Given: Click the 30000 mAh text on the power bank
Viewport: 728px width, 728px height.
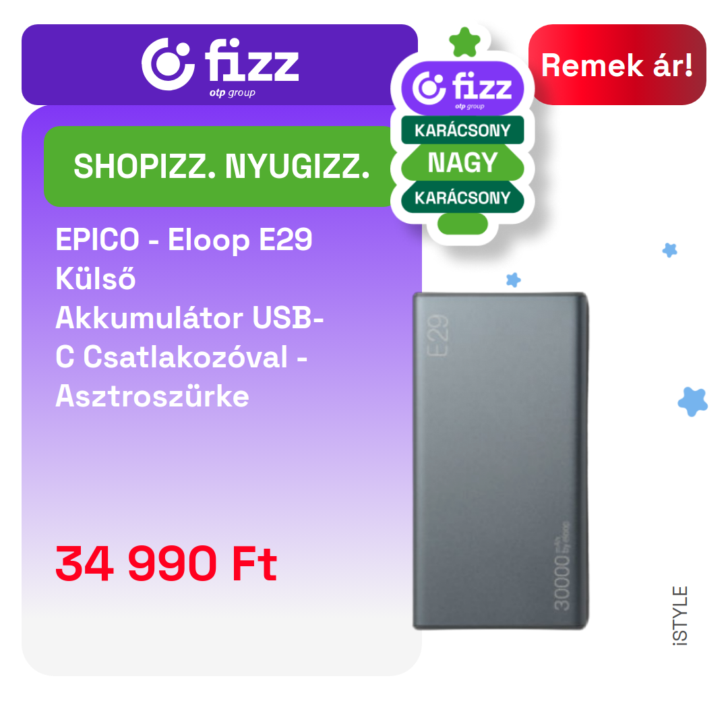Looking at the screenshot, I should (562, 566).
